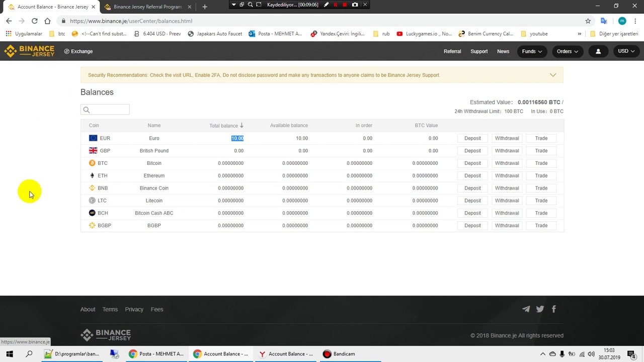This screenshot has width=644, height=362.
Task: Click the Bandicam screenshot camera icon
Action: pyautogui.click(x=355, y=5)
